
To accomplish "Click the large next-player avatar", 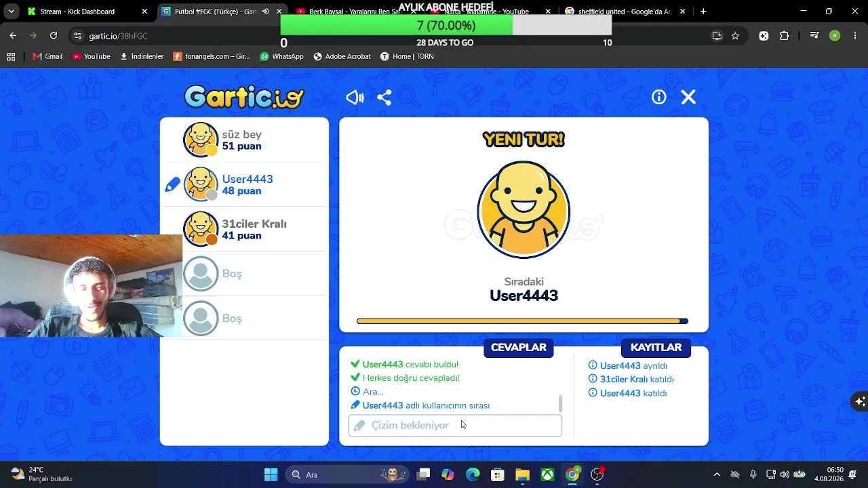I will 524,210.
